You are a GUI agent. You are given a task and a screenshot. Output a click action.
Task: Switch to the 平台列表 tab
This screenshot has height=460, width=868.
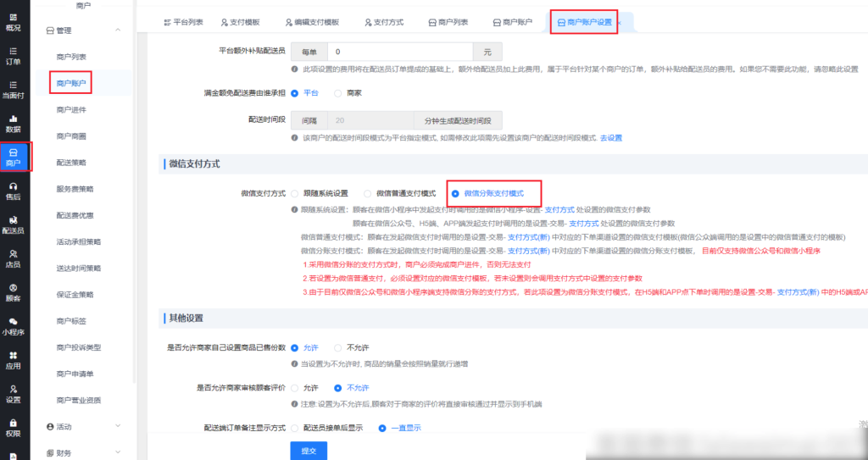click(182, 22)
